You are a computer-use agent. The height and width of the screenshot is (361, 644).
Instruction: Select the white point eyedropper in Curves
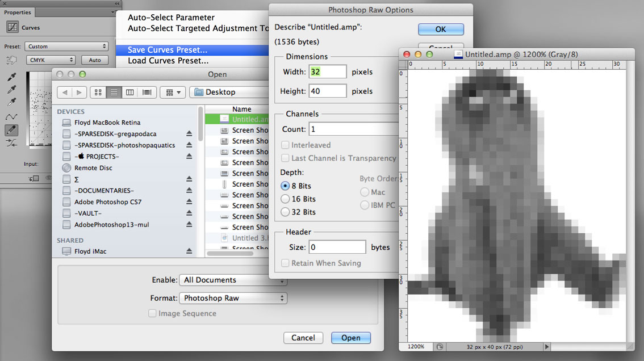(x=11, y=103)
